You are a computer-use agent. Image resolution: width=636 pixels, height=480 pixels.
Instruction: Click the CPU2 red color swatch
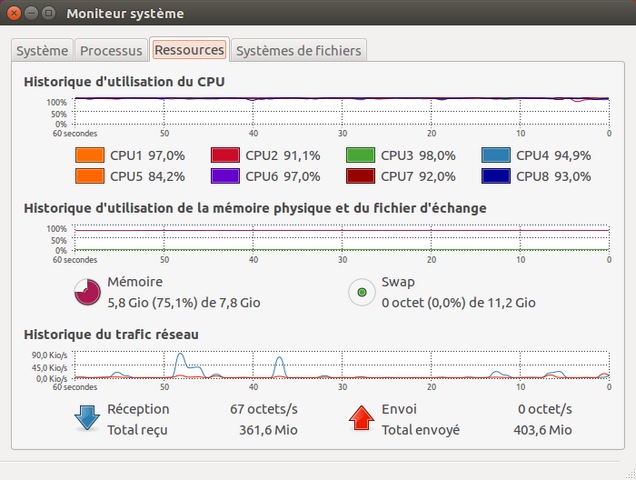(x=226, y=155)
